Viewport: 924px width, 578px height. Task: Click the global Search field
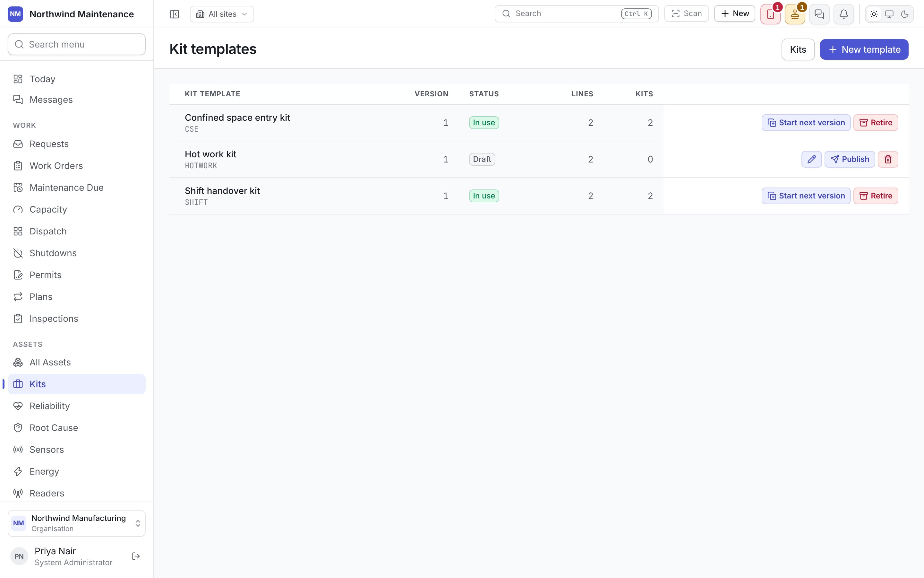(577, 14)
